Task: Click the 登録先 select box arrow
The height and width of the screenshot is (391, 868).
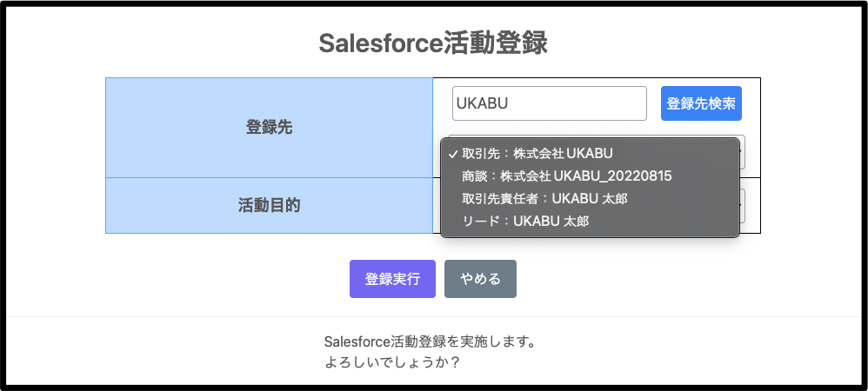Action: coord(742,152)
